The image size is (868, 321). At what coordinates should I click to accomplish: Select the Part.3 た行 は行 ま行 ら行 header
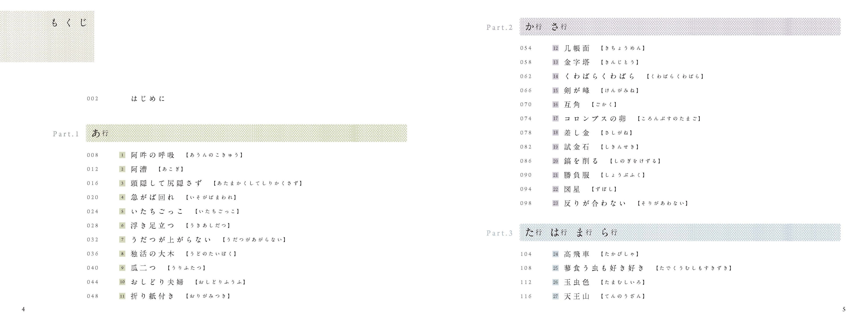pyautogui.click(x=679, y=232)
